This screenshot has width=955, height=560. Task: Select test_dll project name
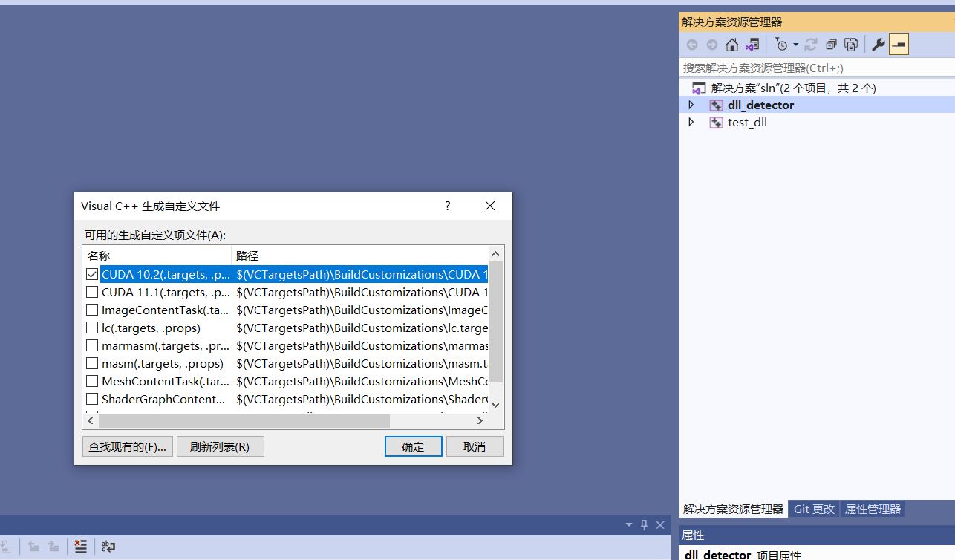[x=747, y=122]
